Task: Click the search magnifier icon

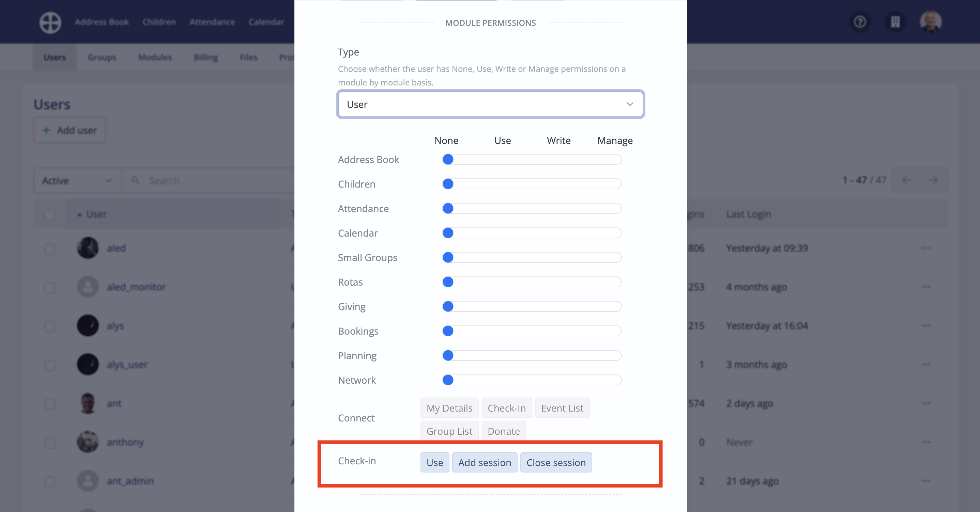Action: point(135,180)
